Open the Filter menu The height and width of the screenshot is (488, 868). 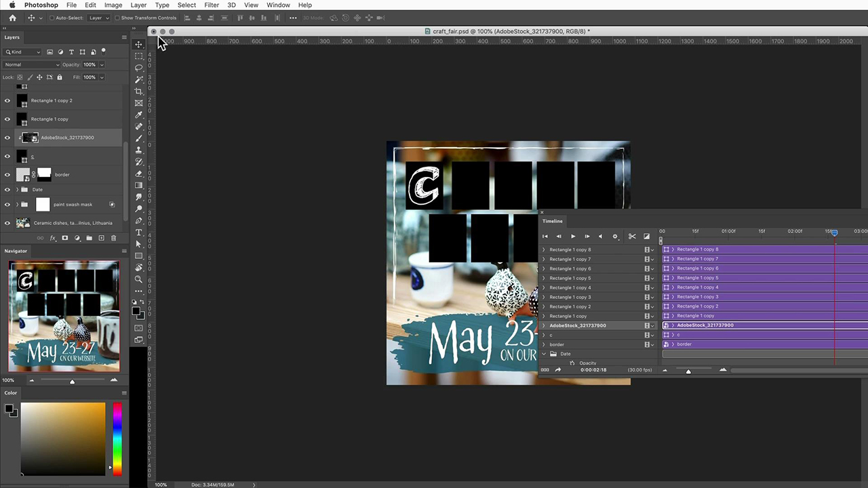(212, 5)
